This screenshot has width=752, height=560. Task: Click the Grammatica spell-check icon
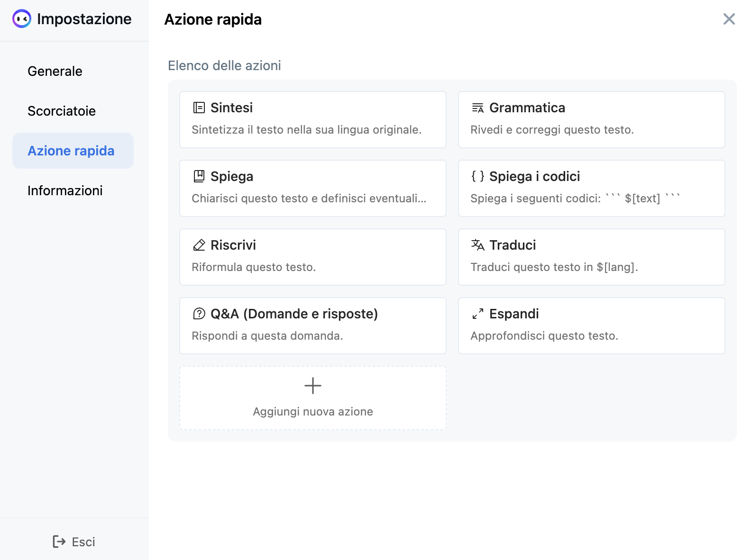(x=478, y=108)
